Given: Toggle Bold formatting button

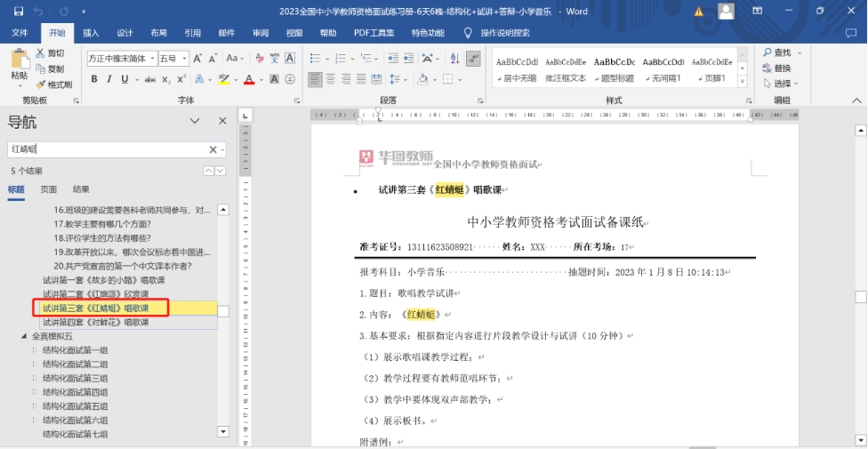Looking at the screenshot, I should [94, 79].
